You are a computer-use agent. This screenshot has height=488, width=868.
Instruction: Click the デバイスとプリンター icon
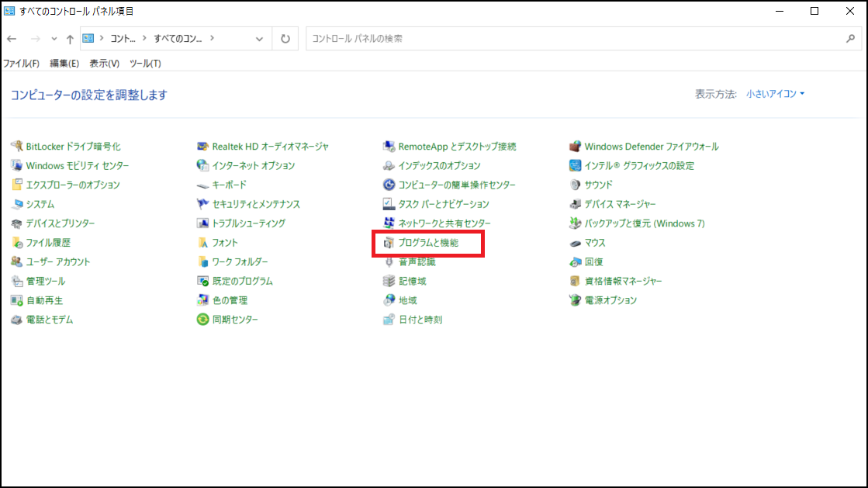(x=16, y=223)
